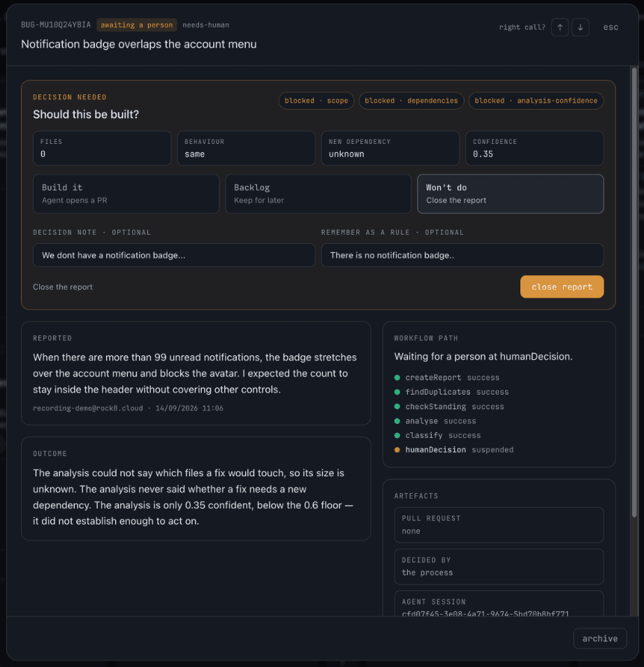Click the downvote arrow beside 'right call?'

pyautogui.click(x=580, y=27)
